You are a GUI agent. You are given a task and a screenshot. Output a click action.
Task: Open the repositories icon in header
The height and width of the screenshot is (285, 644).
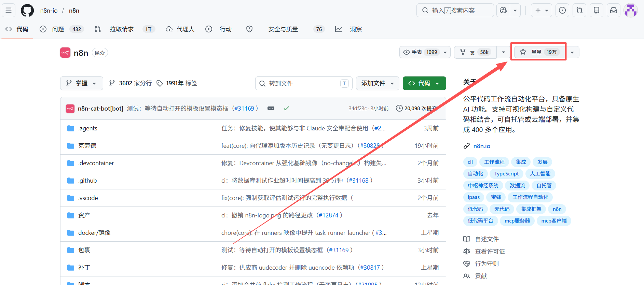click(597, 10)
